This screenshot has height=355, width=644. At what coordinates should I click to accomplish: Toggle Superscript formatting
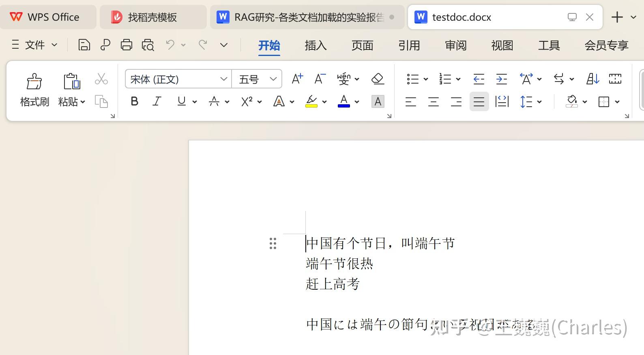click(247, 101)
